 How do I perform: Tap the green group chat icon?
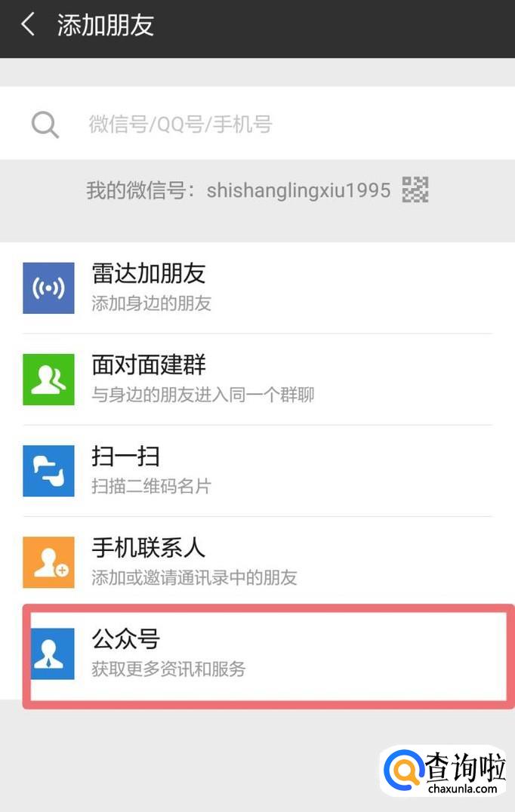click(48, 380)
